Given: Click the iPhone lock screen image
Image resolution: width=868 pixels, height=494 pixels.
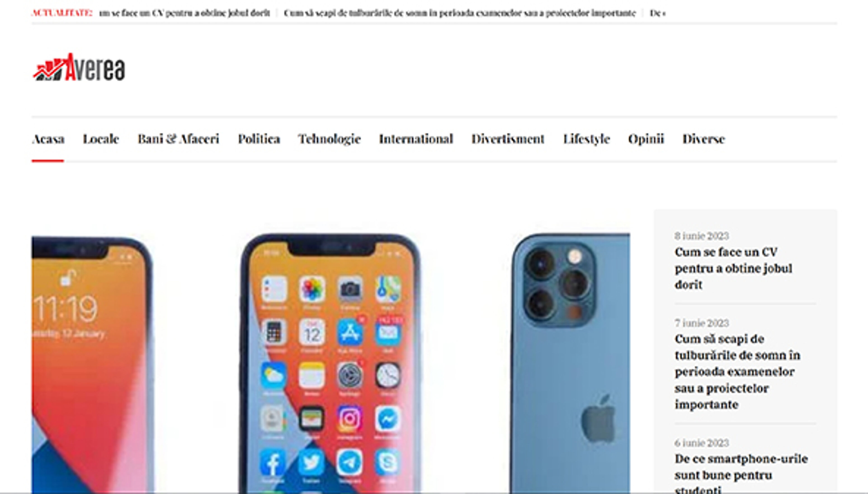Looking at the screenshot, I should [92, 365].
